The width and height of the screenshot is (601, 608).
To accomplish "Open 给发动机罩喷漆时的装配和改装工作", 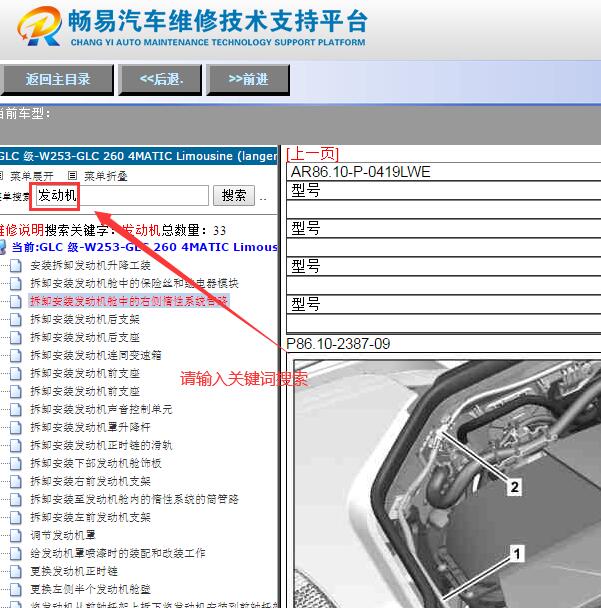I will click(118, 553).
